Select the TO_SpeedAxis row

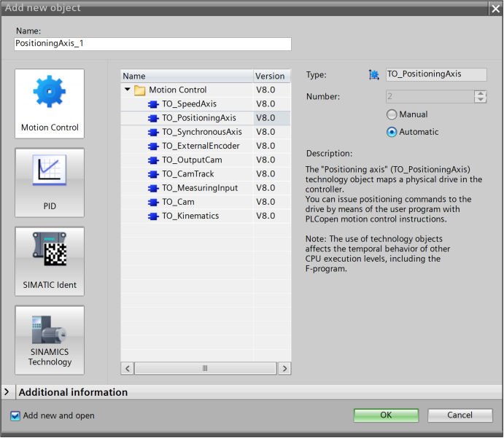point(206,104)
